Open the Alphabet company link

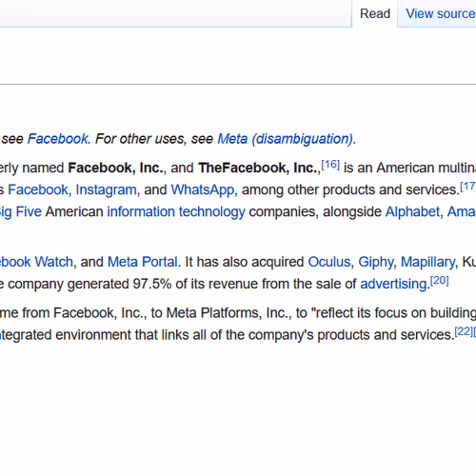point(412,211)
